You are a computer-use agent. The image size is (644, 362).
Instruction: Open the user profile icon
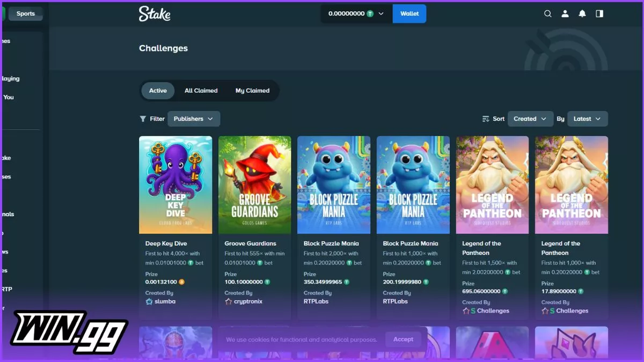(x=565, y=14)
